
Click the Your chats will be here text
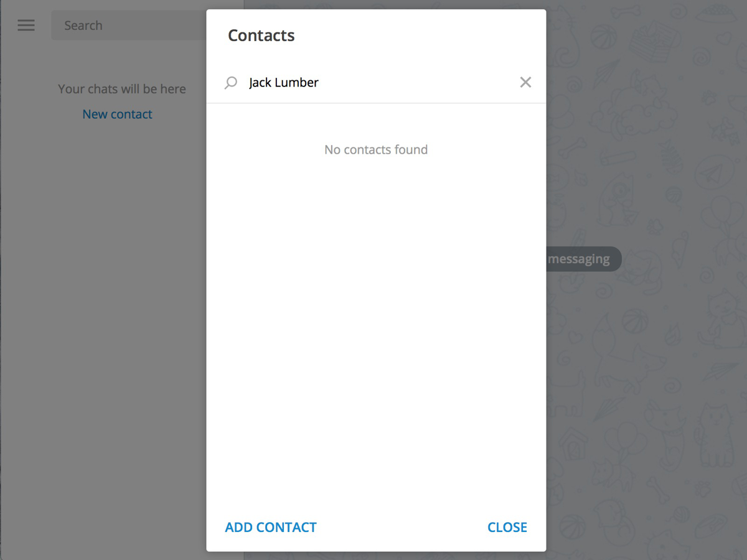[x=122, y=89]
